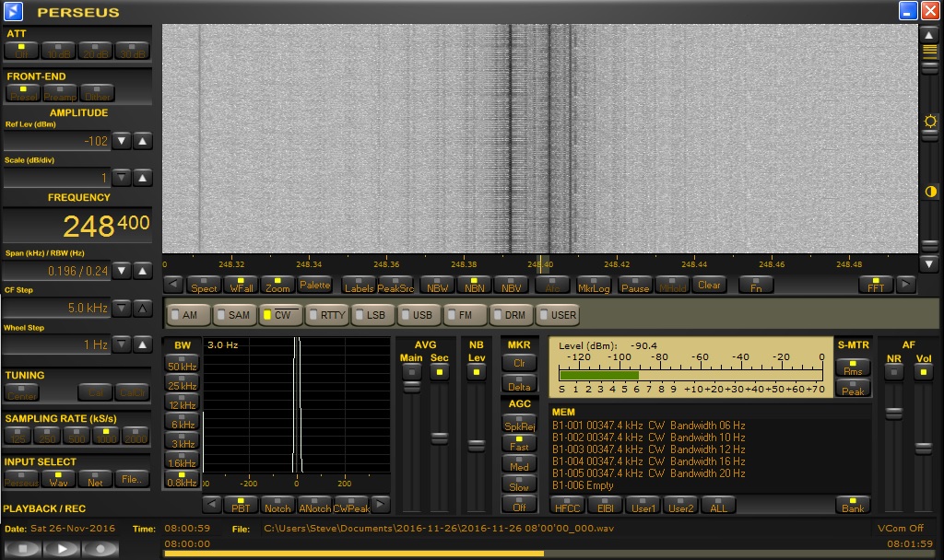Click the left arrow before Spect button
The height and width of the screenshot is (560, 944).
[173, 285]
